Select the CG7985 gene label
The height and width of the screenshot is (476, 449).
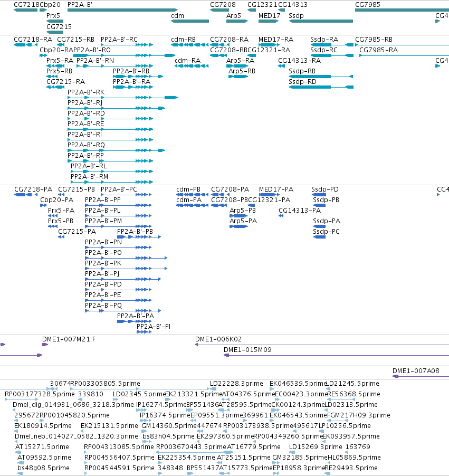click(x=368, y=5)
